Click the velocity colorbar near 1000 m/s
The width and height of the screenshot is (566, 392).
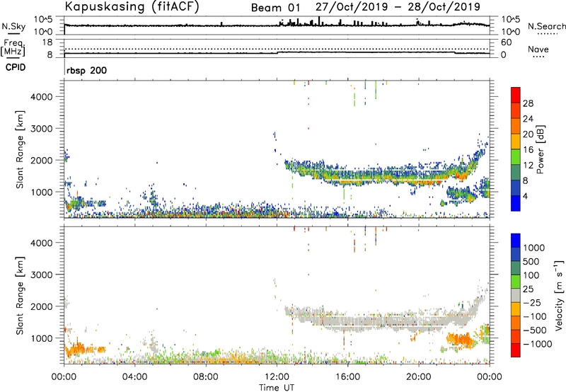516,248
